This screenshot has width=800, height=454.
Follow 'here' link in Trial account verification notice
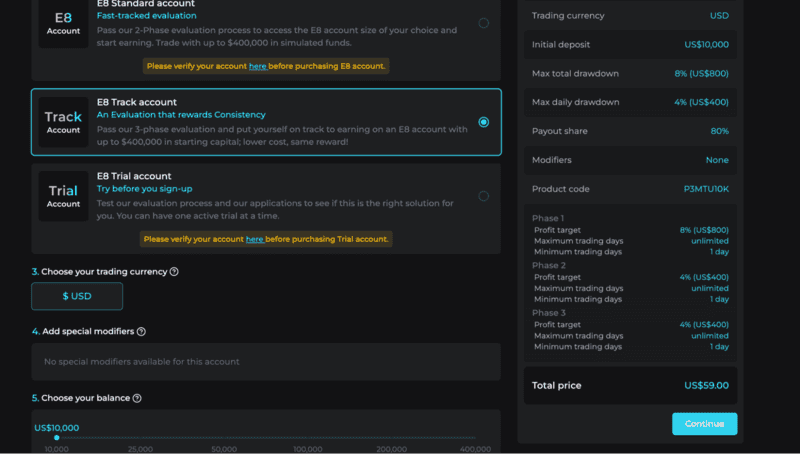click(x=255, y=239)
